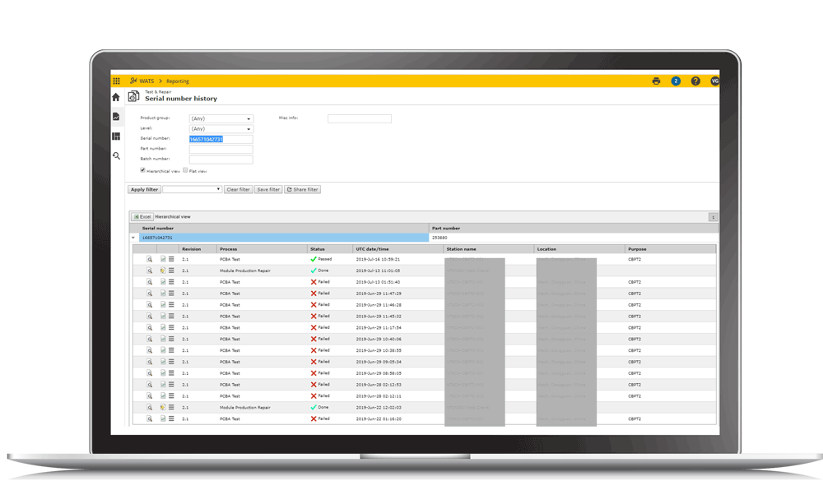The width and height of the screenshot is (823, 504).
Task: Click the WATS breadcrumb item
Action: tap(146, 81)
